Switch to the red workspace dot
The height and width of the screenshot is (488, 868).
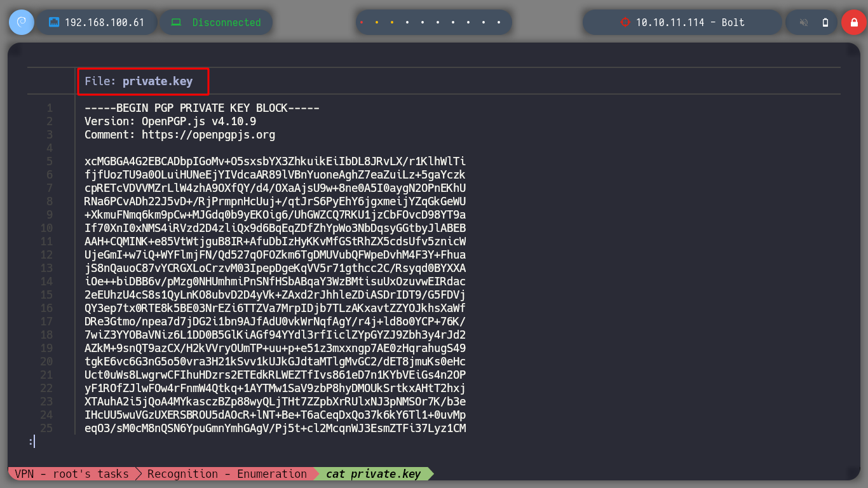362,22
